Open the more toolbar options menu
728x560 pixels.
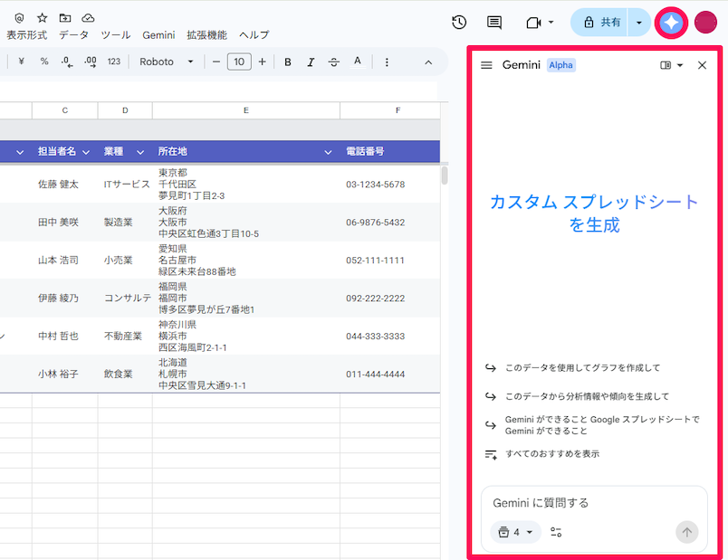pos(387,62)
